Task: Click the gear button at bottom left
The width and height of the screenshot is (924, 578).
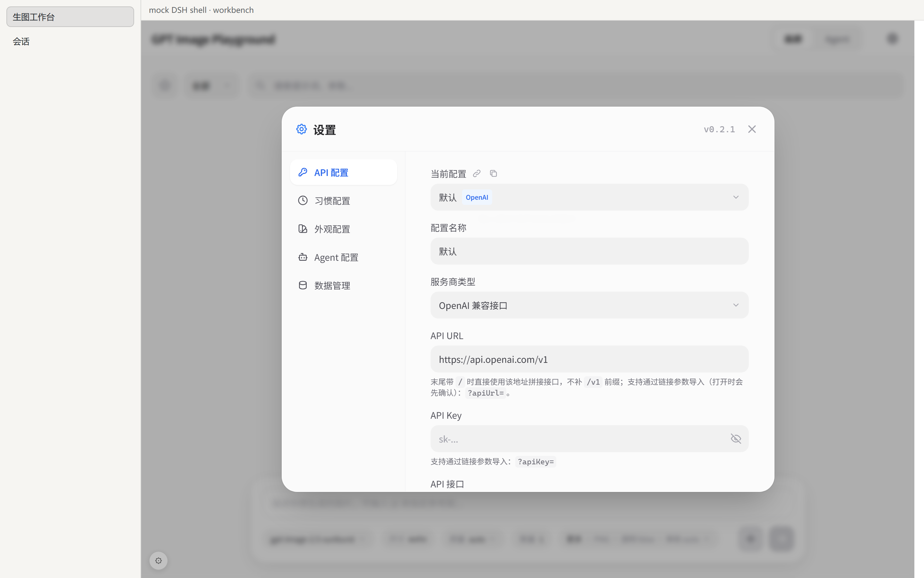Action: coord(158,560)
